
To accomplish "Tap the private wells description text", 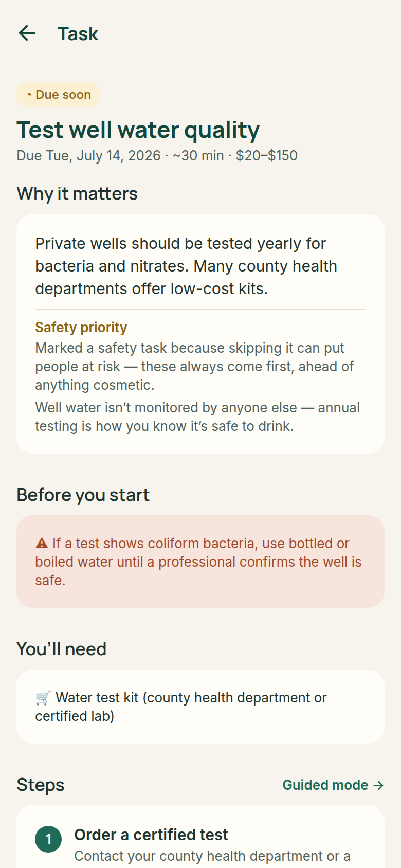I will (x=186, y=266).
